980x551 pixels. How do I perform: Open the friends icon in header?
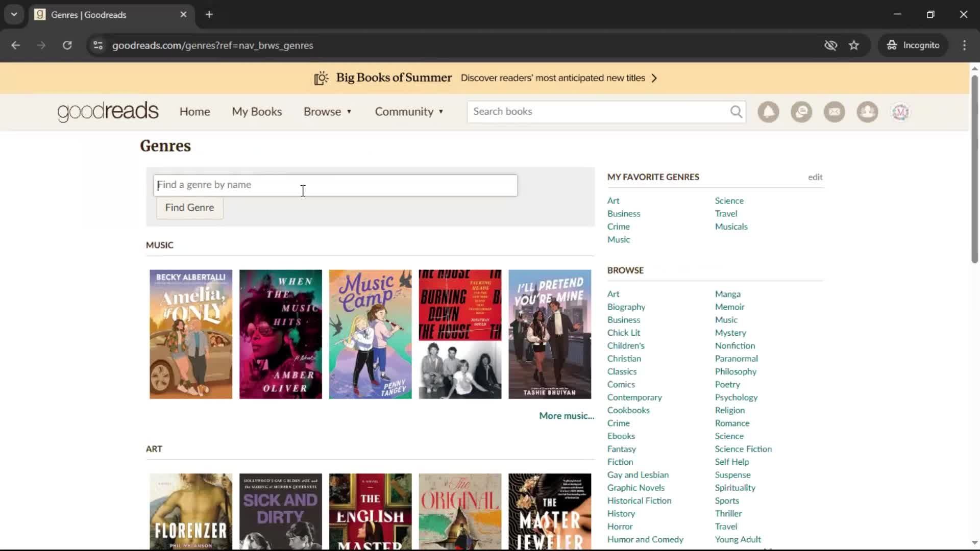867,112
